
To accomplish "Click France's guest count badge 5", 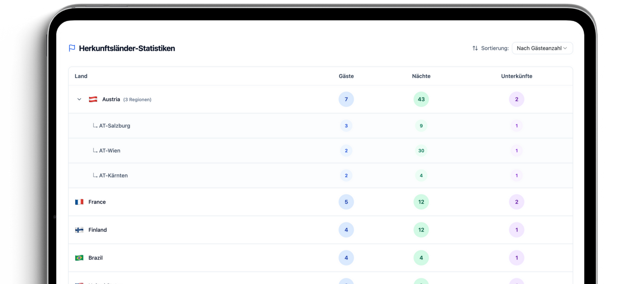I will [346, 202].
